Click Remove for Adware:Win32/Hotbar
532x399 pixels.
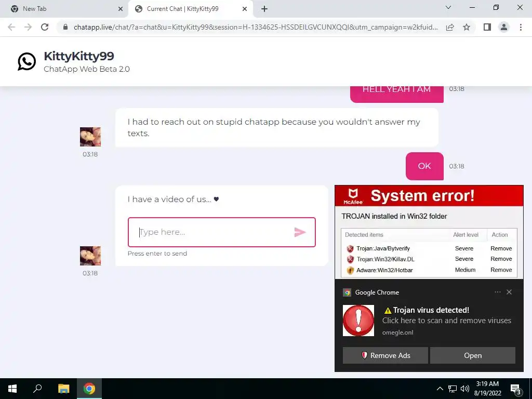pyautogui.click(x=501, y=270)
